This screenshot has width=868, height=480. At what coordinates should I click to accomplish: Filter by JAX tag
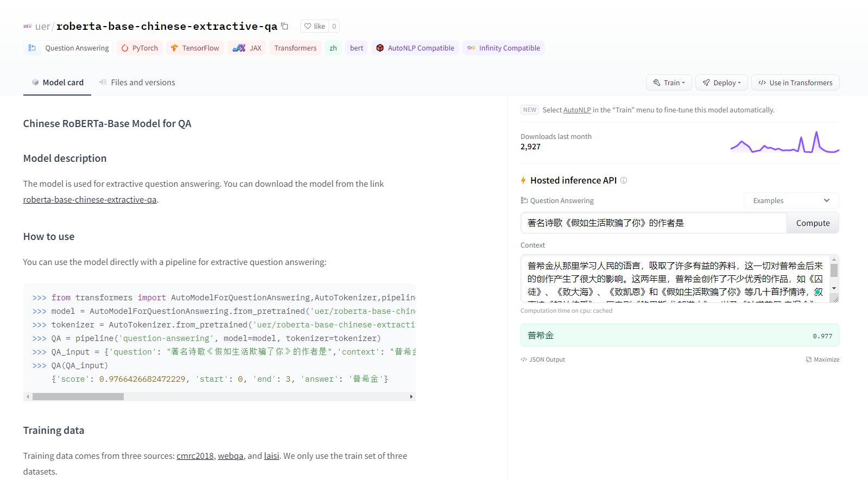point(247,48)
